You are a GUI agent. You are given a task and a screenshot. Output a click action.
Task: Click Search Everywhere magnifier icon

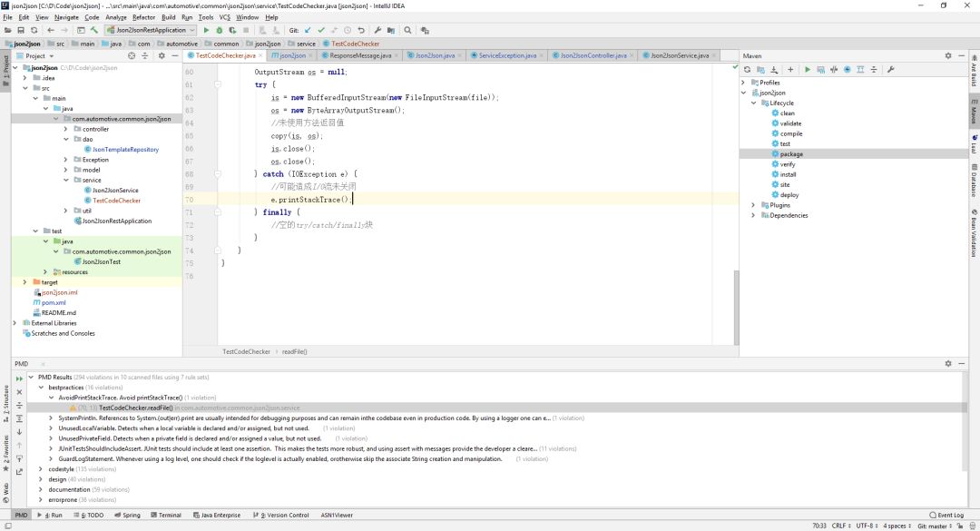coord(408,30)
